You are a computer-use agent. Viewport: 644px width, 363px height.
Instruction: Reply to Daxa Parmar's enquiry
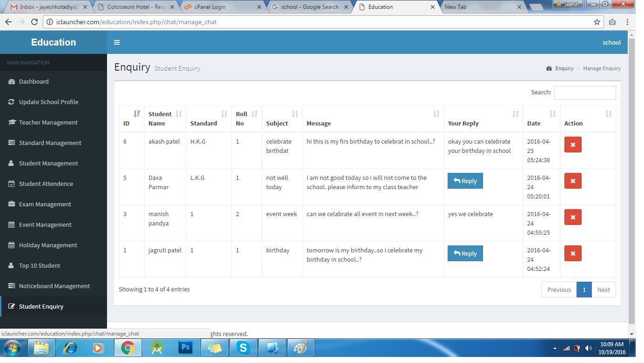pyautogui.click(x=465, y=181)
